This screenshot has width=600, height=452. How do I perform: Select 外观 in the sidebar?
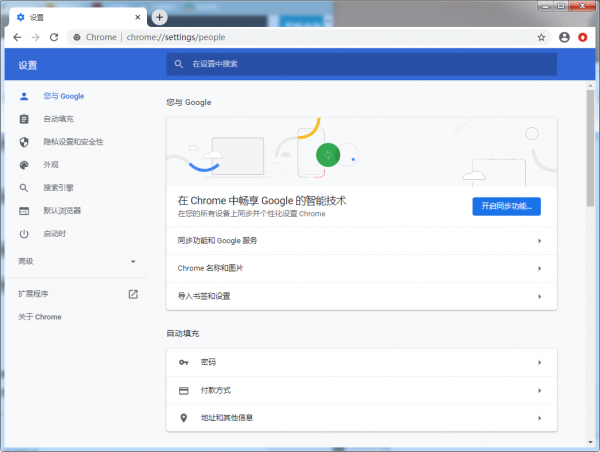[51, 165]
